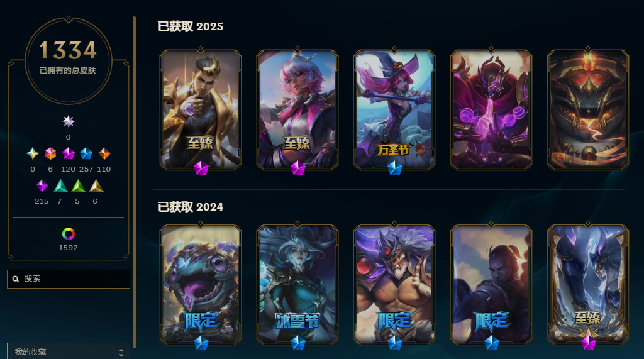
Task: Open the 我的收藏 dropdown
Action: pyautogui.click(x=68, y=351)
